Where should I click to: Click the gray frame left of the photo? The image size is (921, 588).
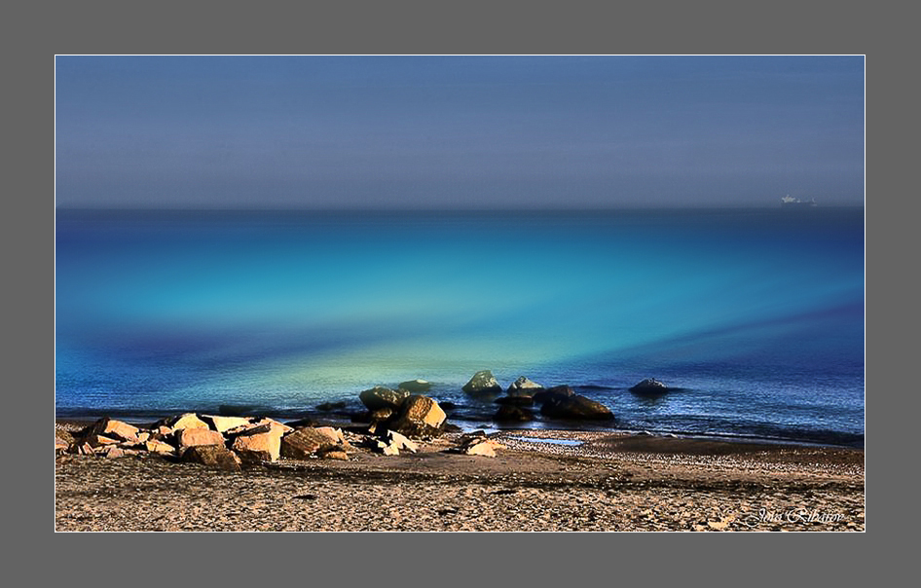[26, 292]
